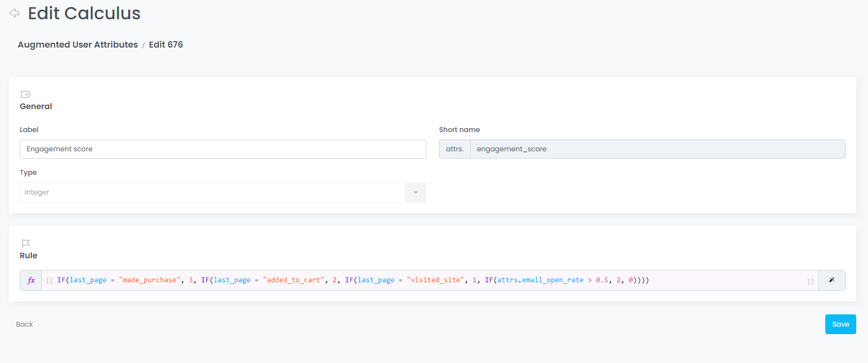
Task: Expand the Type dropdown arrow
Action: pos(415,192)
